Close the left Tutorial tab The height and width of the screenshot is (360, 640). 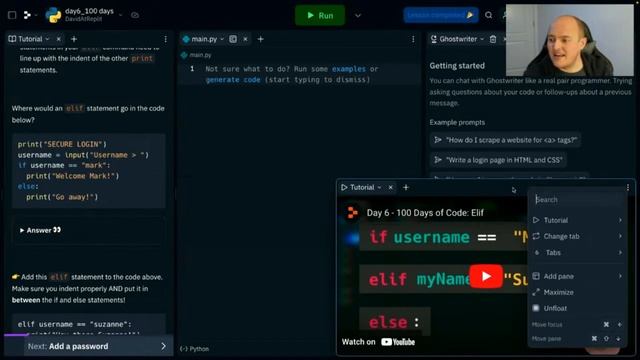click(58, 39)
